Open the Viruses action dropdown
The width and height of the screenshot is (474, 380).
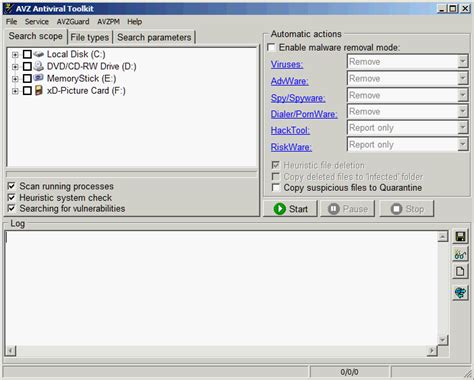tap(462, 62)
